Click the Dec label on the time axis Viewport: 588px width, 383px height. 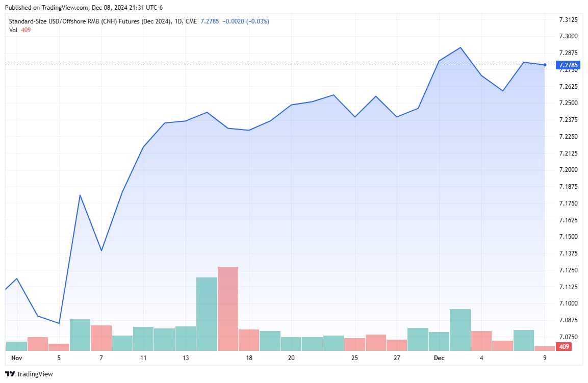pos(439,358)
